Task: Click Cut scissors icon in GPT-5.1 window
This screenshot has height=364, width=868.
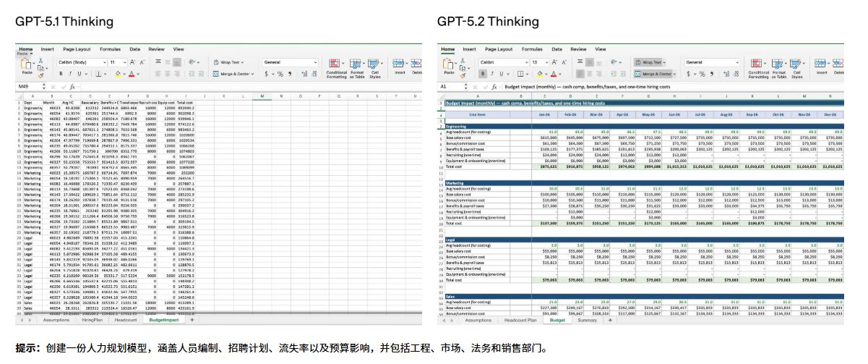Action: click(x=41, y=61)
